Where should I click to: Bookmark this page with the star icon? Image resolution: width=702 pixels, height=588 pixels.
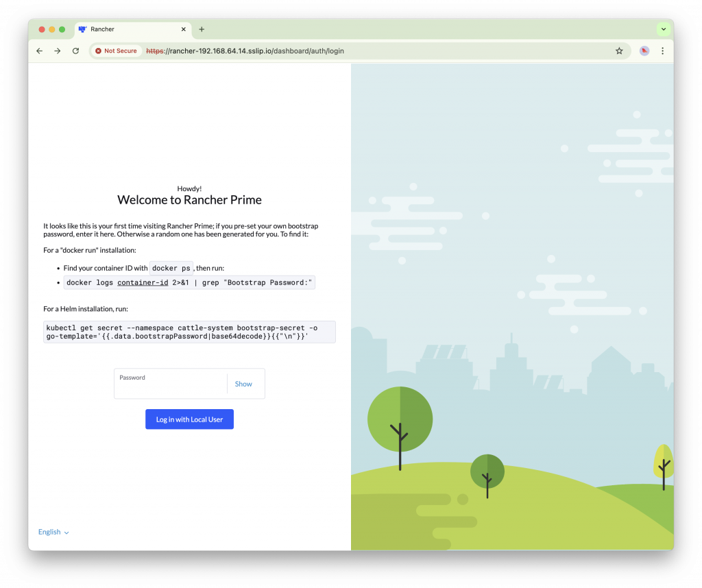(619, 51)
